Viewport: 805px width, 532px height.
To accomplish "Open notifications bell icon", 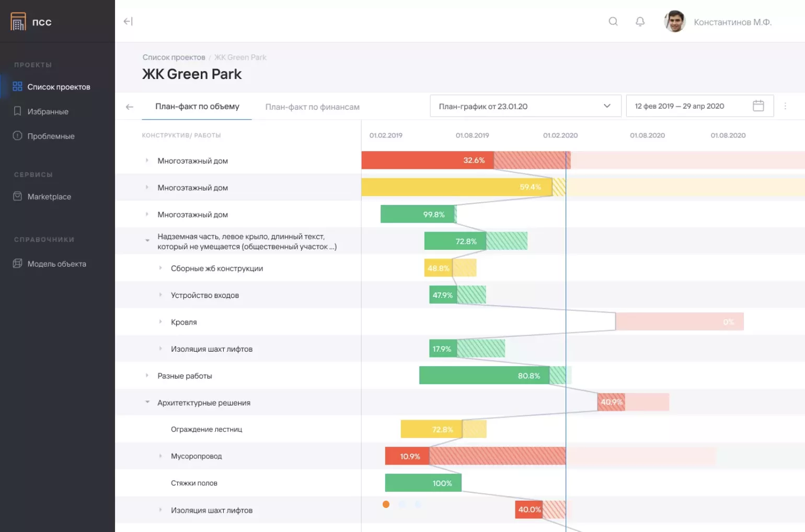I will click(640, 21).
